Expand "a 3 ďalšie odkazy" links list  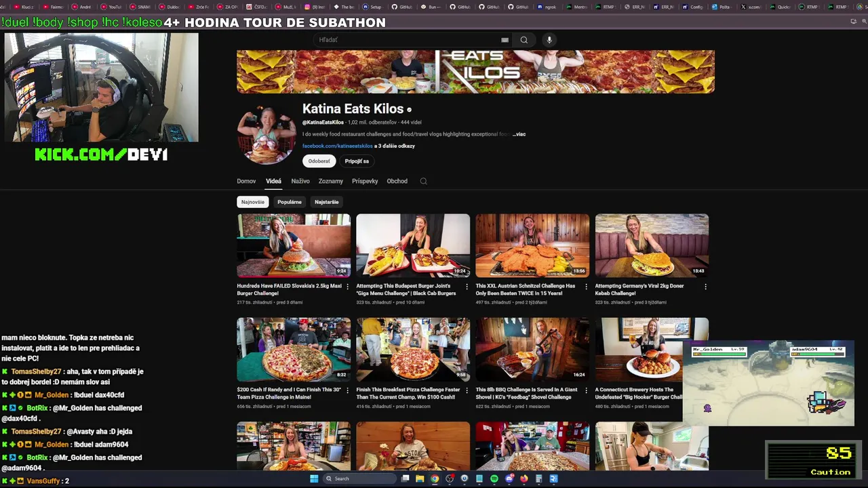click(x=395, y=146)
